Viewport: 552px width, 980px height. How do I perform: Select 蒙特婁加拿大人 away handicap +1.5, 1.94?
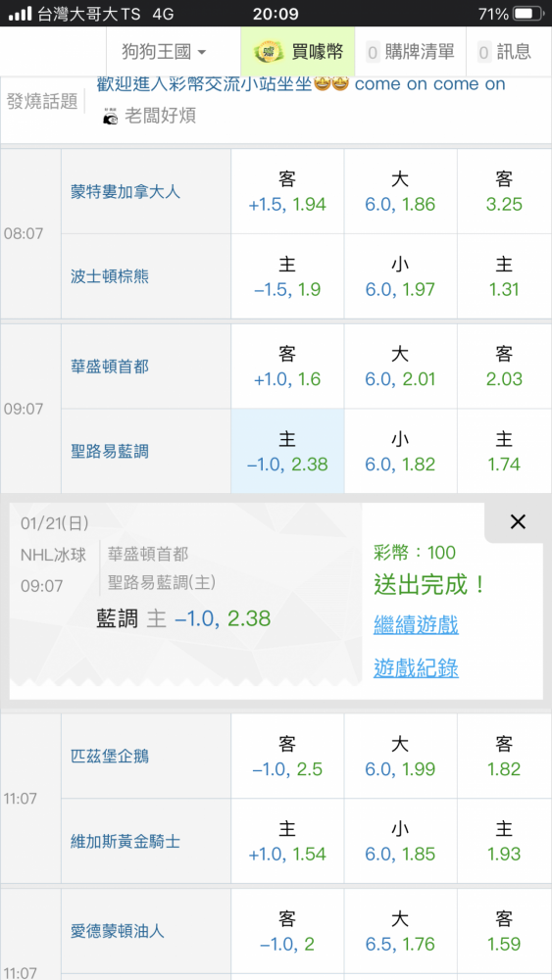click(287, 192)
